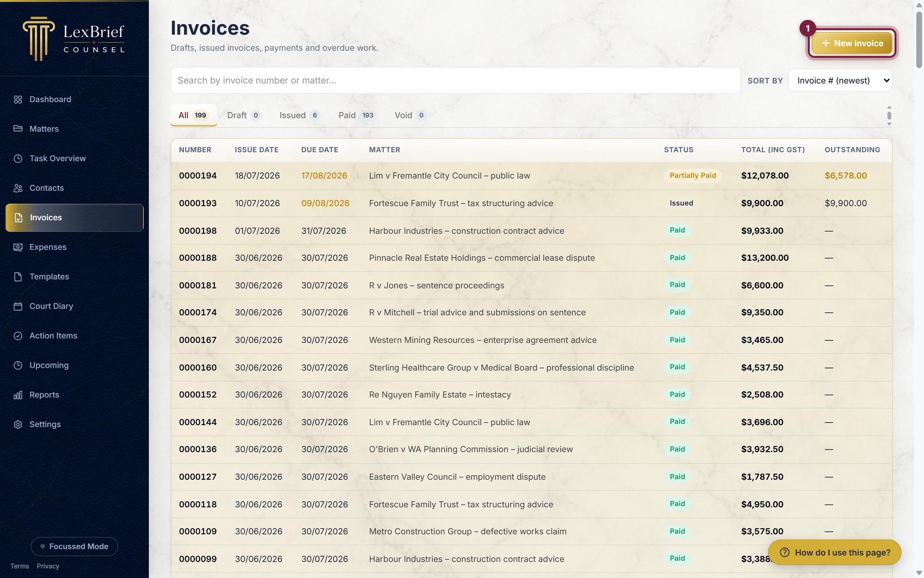Click the Partially Paid status badge
924x578 pixels.
tap(693, 175)
